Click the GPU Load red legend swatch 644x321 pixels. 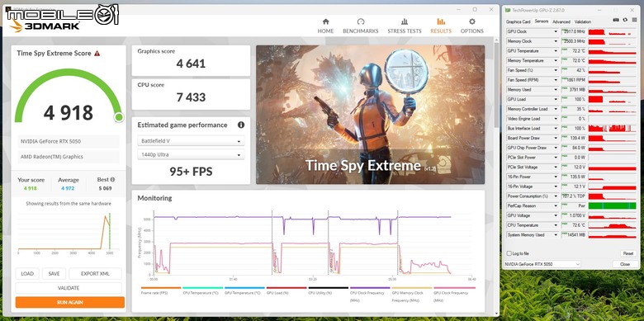click(x=286, y=288)
